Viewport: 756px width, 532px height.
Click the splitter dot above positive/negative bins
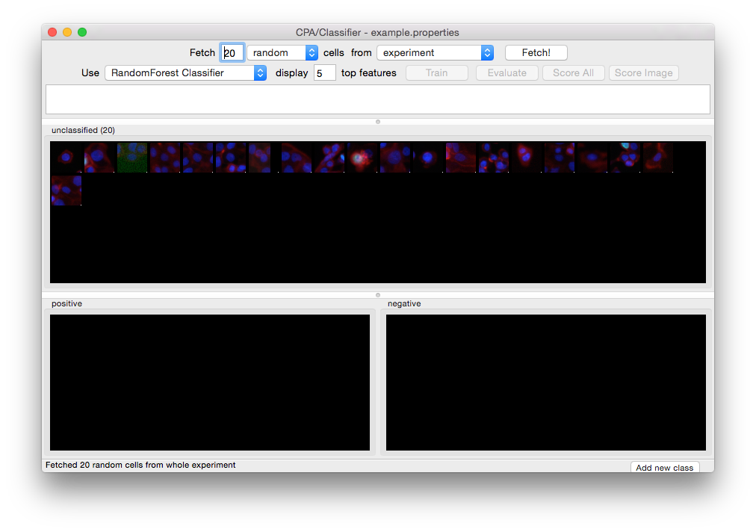point(378,295)
